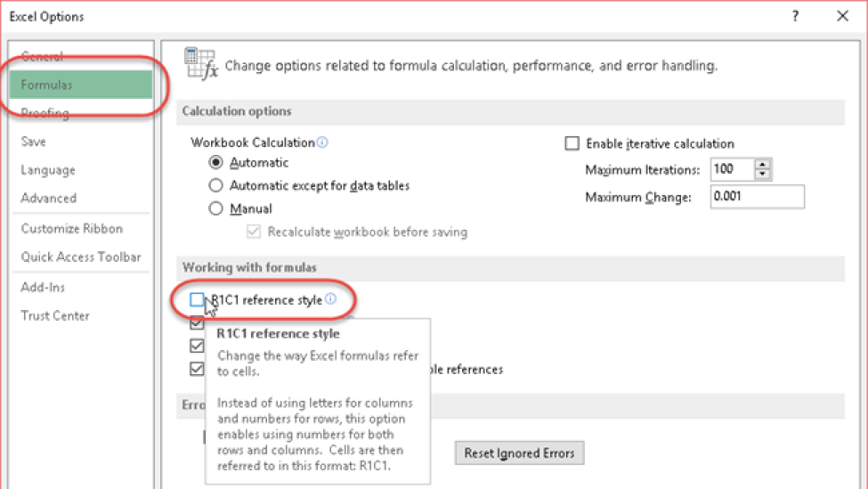Click the Help question mark icon
The width and height of the screenshot is (868, 489).
795,16
